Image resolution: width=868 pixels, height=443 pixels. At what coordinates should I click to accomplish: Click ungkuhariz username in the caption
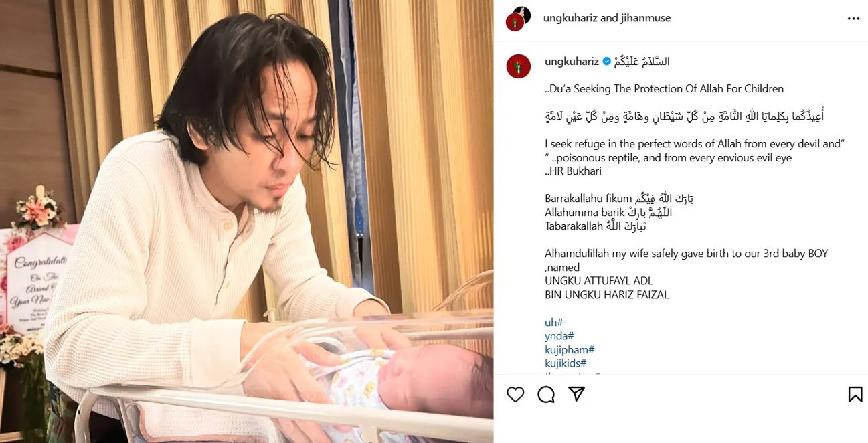(572, 62)
